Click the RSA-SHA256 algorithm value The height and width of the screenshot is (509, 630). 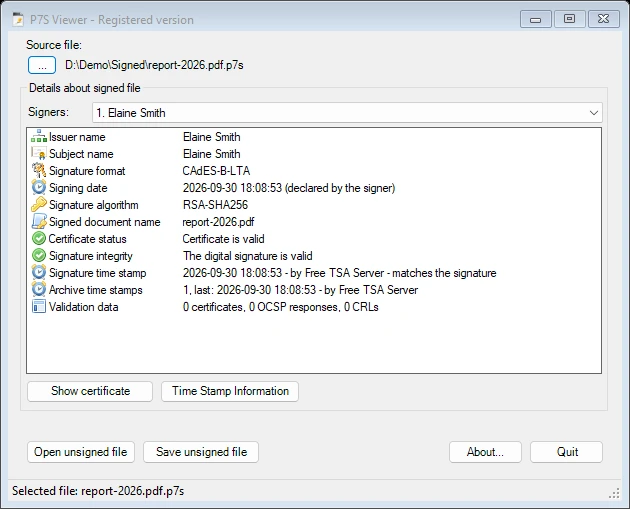[x=215, y=205]
